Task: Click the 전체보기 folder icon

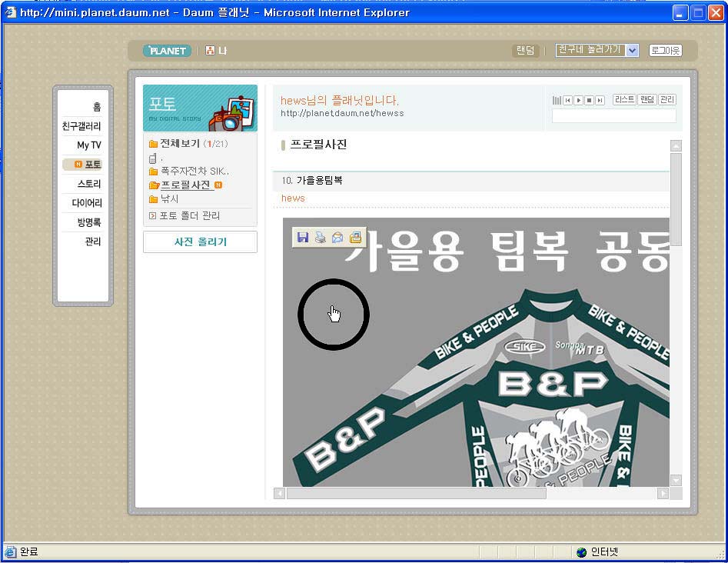Action: coord(153,144)
